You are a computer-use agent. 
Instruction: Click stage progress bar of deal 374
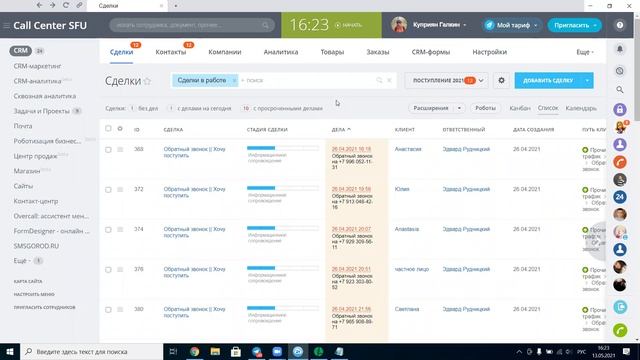pos(282,228)
